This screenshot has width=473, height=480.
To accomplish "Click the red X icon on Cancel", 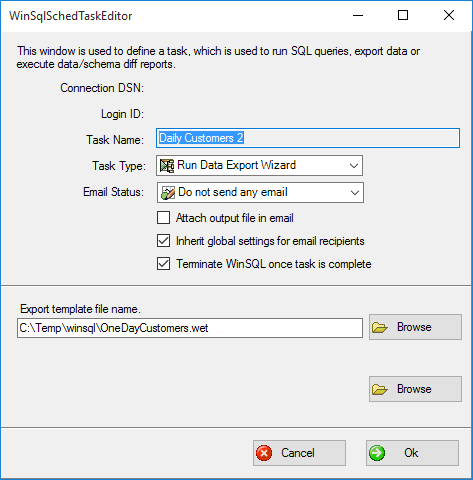I will [264, 453].
